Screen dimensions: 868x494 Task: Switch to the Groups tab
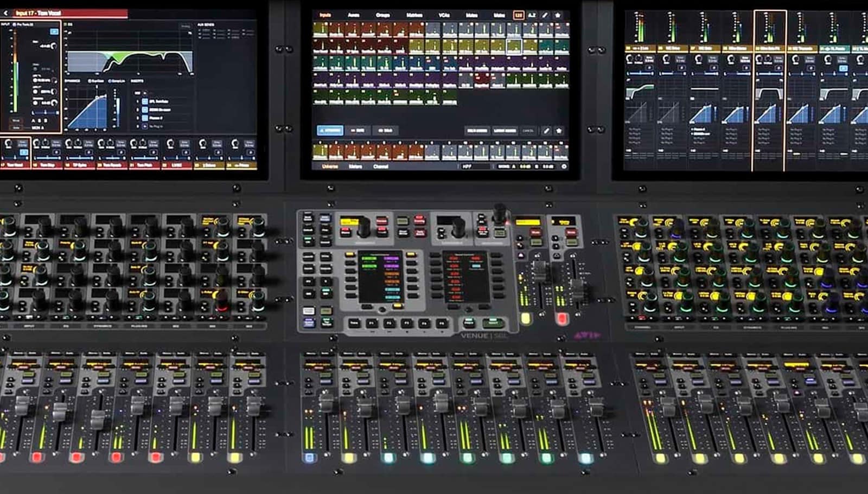coord(383,15)
